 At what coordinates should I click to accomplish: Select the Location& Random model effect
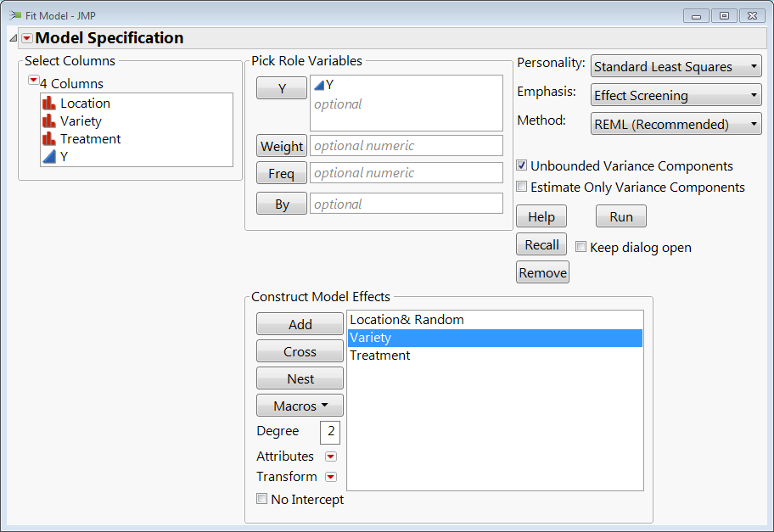(407, 320)
